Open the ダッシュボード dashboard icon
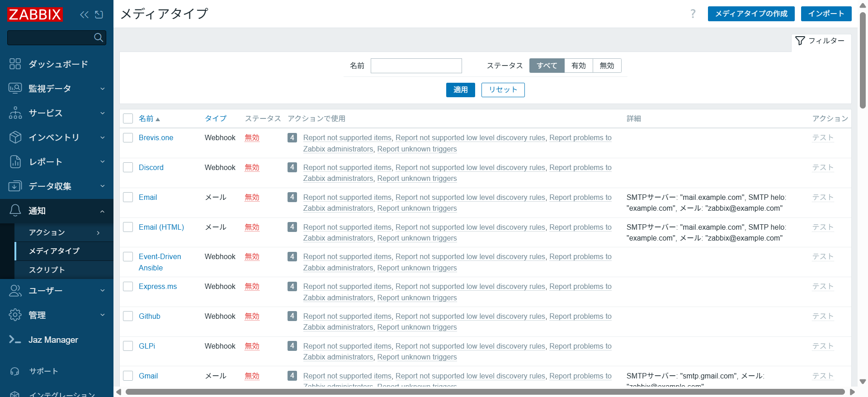The width and height of the screenshot is (868, 397). tap(15, 64)
